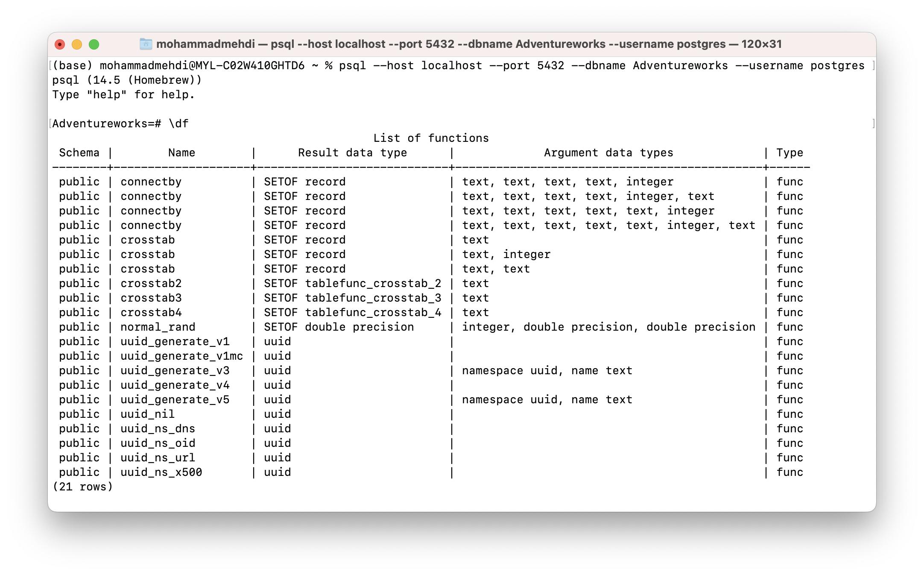924x575 pixels.
Task: Click the uuid_generate_v3 function name
Action: point(175,371)
